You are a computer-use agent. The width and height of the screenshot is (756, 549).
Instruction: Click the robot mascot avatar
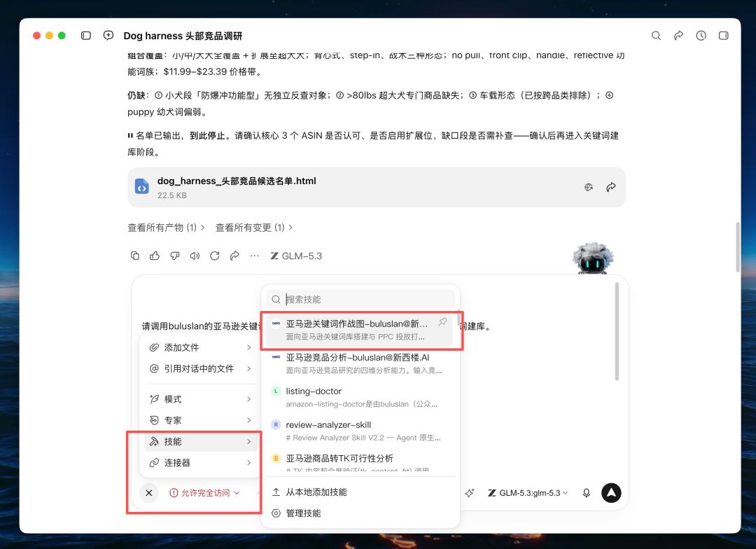(593, 258)
